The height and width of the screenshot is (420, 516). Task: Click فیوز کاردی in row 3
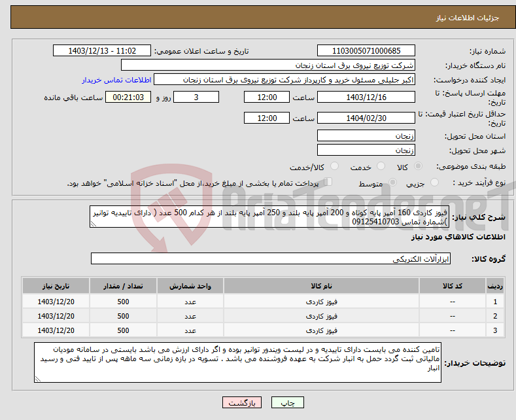coord(322,330)
